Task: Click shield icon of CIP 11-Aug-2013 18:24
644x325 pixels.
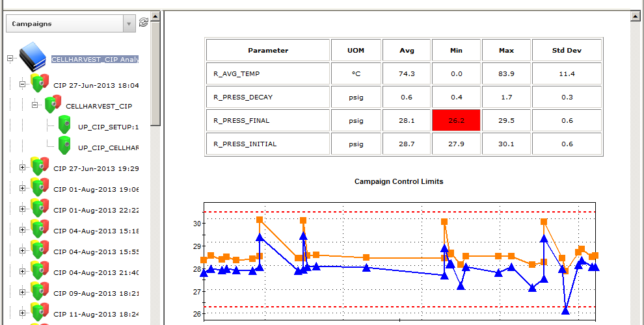Action: (x=40, y=312)
